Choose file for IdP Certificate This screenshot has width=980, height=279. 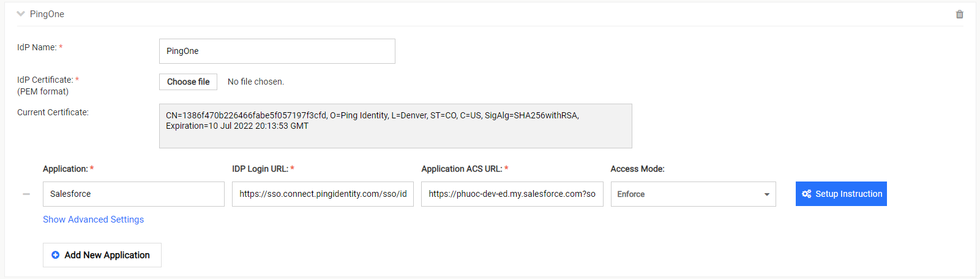click(x=188, y=82)
